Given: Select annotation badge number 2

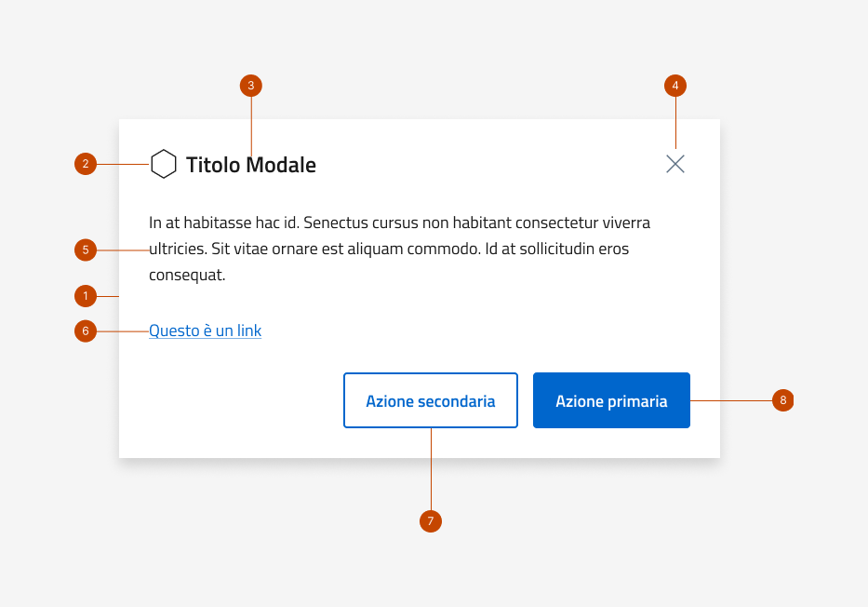Looking at the screenshot, I should coord(86,164).
